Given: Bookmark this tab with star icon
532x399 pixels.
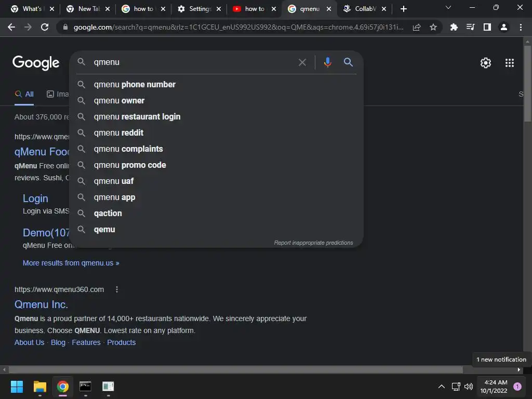Looking at the screenshot, I should click(433, 28).
